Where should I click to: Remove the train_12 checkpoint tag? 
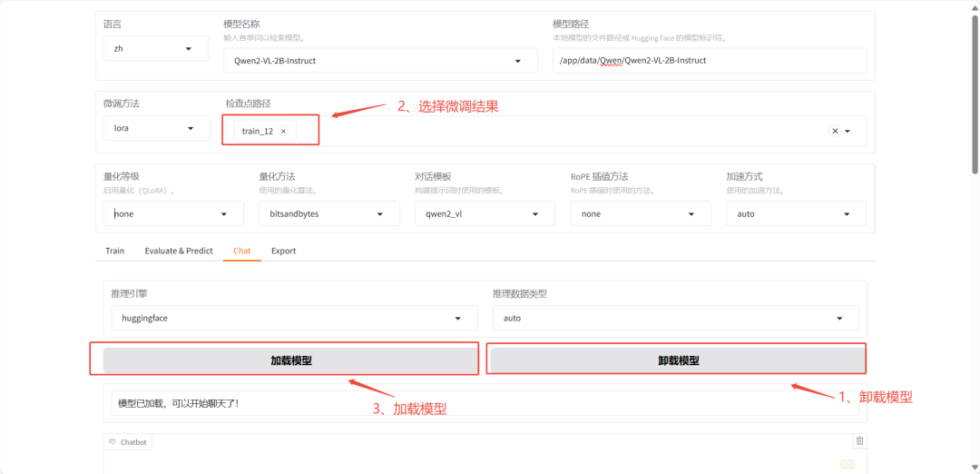pos(283,132)
